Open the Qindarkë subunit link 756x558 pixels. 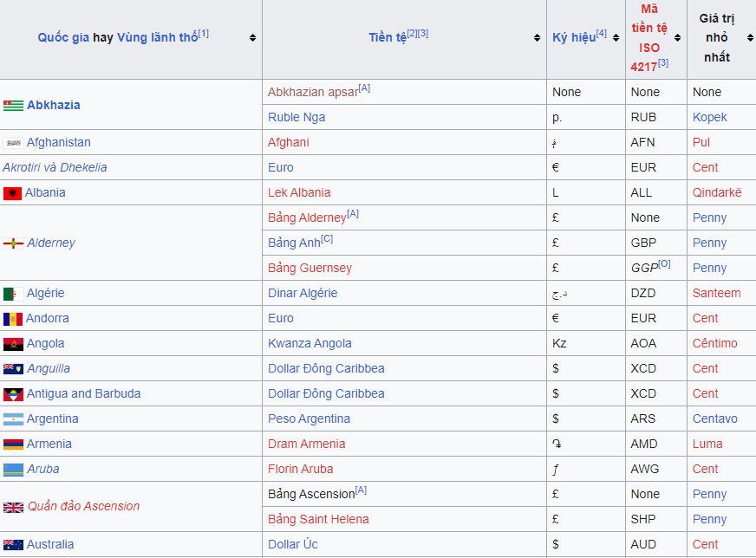pos(717,193)
